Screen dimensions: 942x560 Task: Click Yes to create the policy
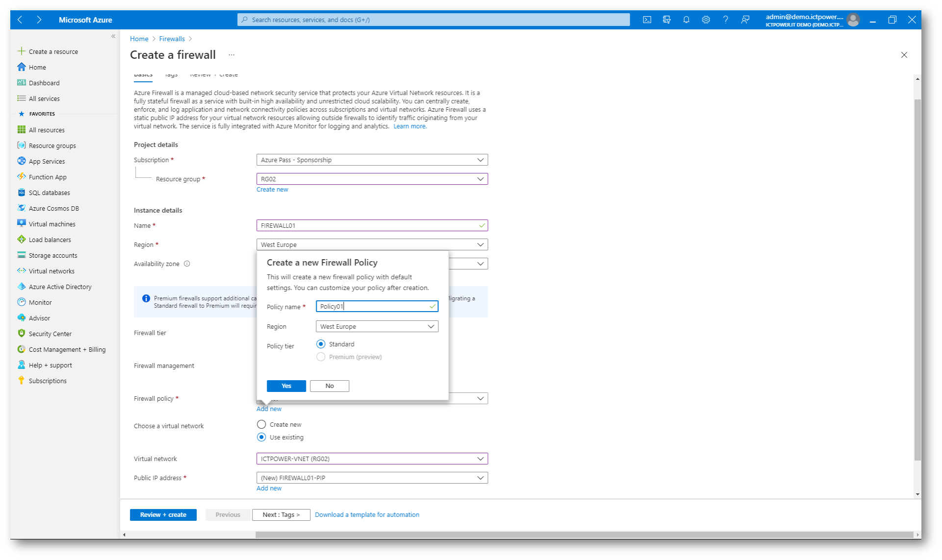click(286, 387)
